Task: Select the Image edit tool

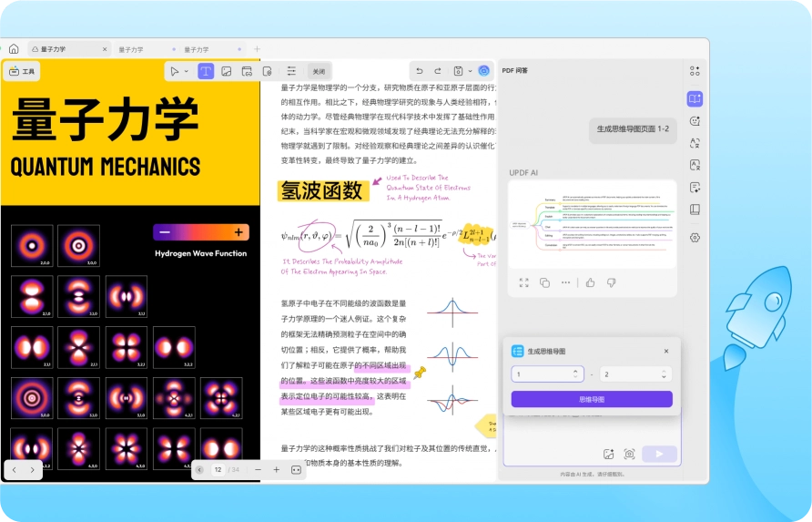Action: pos(227,71)
